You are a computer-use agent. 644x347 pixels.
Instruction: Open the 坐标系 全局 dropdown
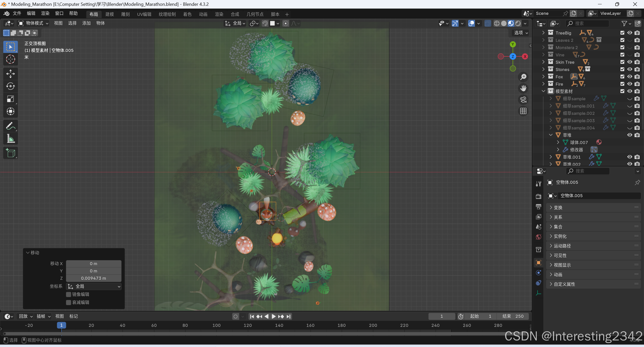click(x=94, y=286)
